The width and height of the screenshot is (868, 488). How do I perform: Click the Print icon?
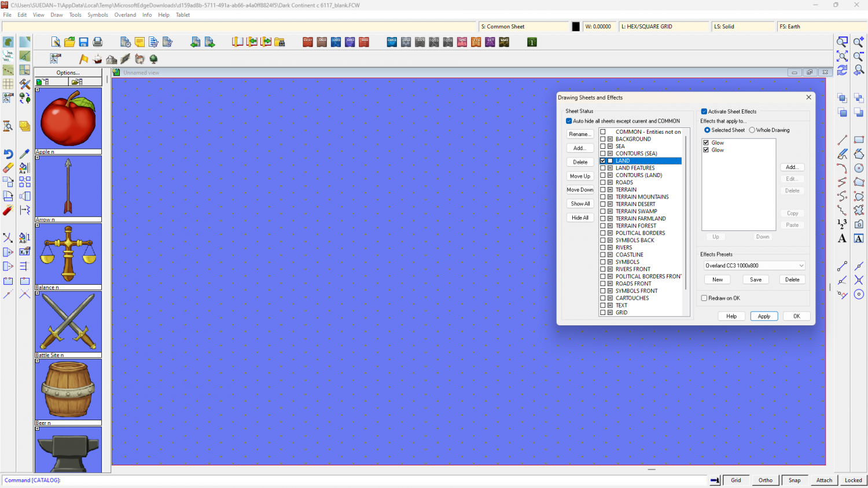coord(97,42)
